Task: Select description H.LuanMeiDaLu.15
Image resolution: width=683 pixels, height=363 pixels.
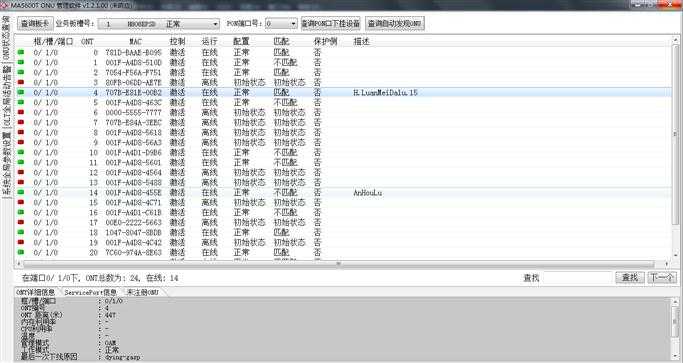Action: [x=385, y=92]
